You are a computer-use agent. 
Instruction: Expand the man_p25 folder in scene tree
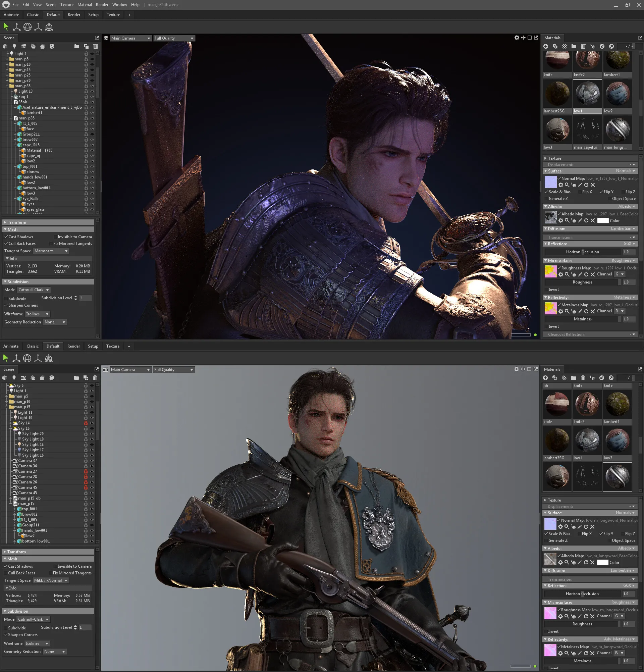(x=7, y=75)
